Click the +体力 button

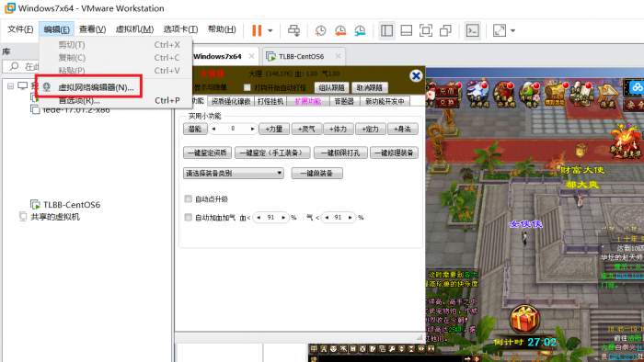click(339, 129)
